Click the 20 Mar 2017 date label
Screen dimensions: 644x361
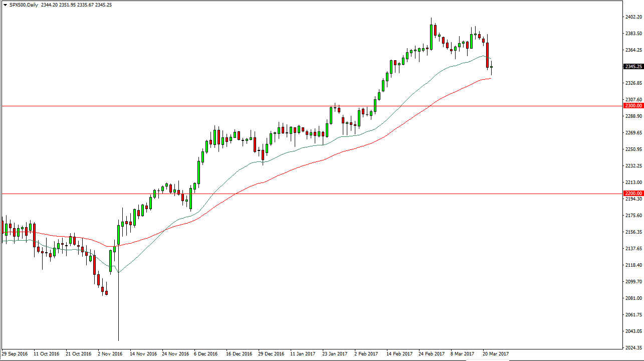click(495, 353)
